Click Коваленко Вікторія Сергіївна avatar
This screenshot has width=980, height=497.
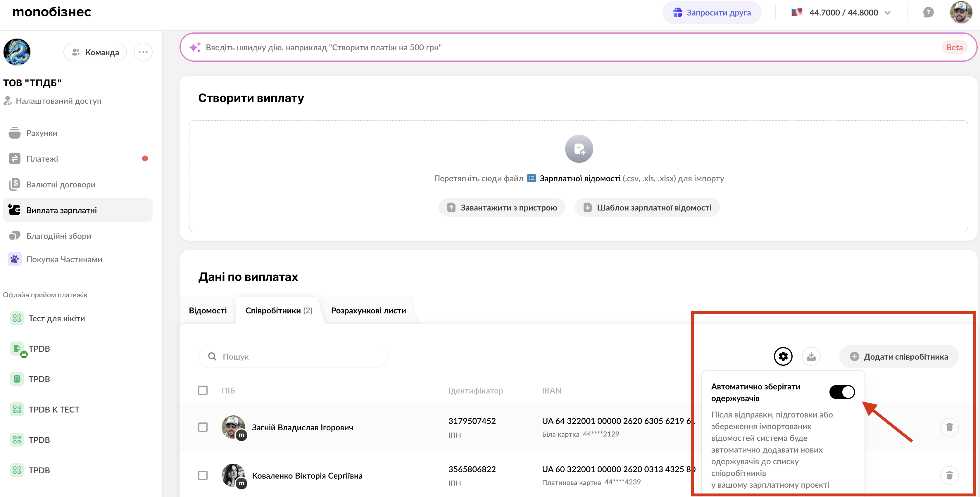[233, 476]
